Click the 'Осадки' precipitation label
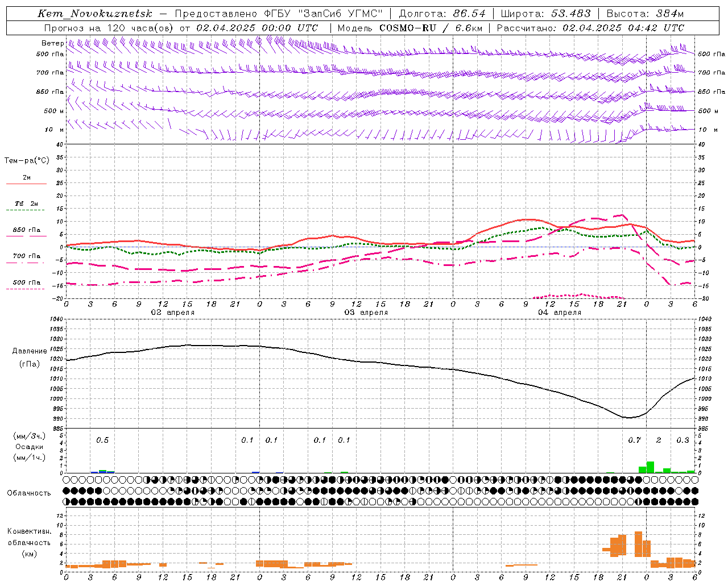Viewport: 728px width, 582px height. tap(30, 447)
